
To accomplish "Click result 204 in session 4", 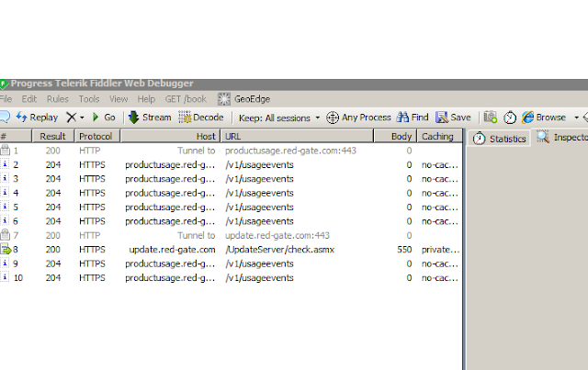I will (x=53, y=193).
